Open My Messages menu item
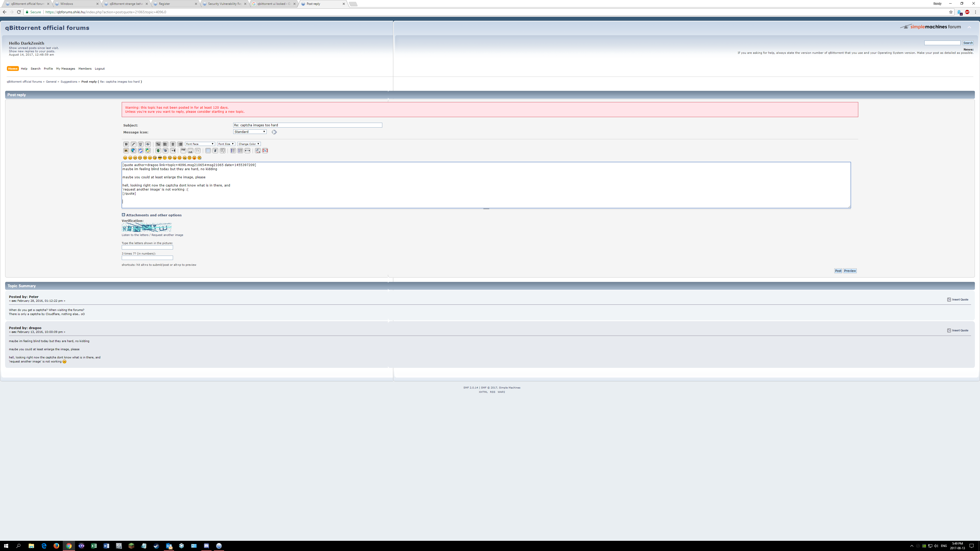 [65, 69]
